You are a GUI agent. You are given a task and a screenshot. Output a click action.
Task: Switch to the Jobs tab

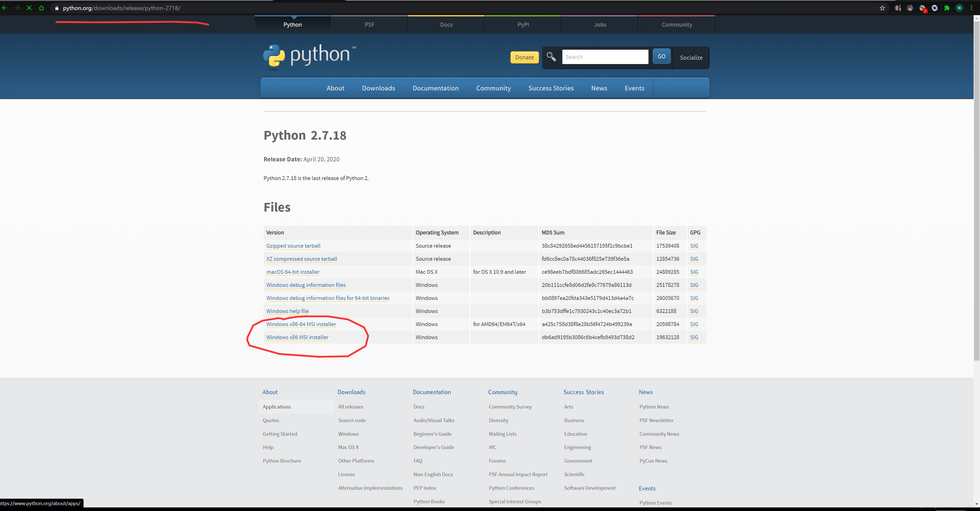click(x=600, y=24)
